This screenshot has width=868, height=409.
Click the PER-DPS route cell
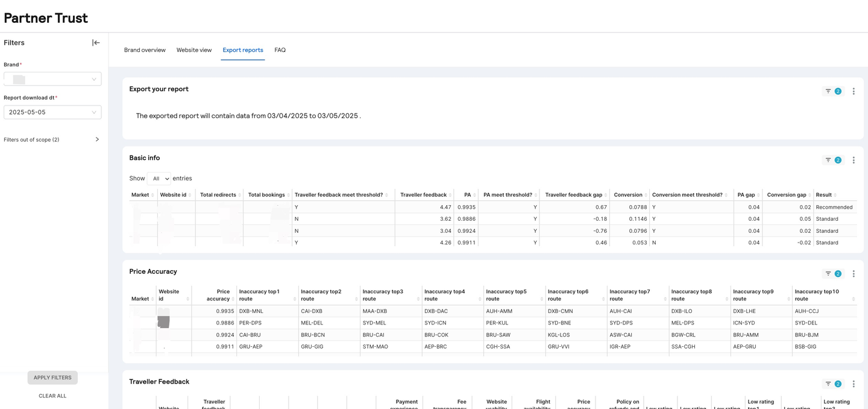(x=250, y=323)
